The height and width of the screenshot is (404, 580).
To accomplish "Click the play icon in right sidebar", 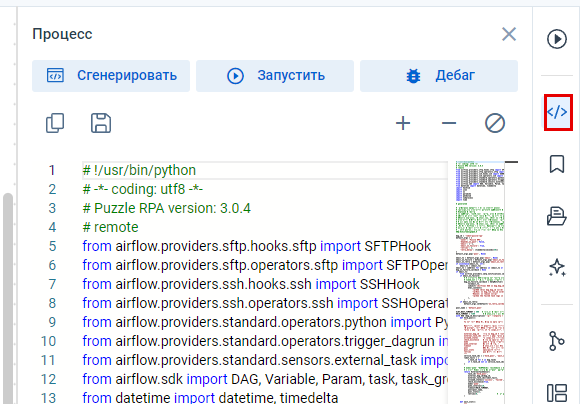I will (x=557, y=39).
